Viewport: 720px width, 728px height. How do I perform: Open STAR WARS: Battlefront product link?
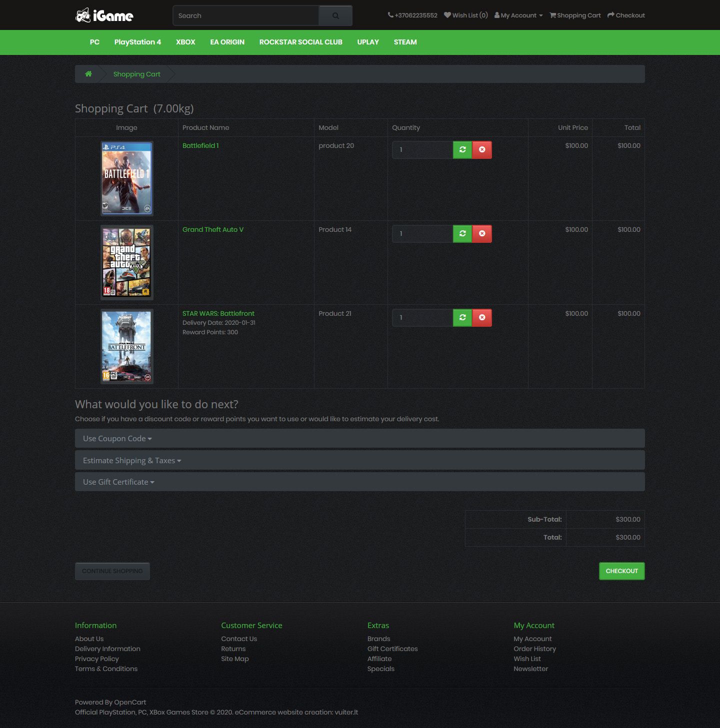tap(218, 313)
